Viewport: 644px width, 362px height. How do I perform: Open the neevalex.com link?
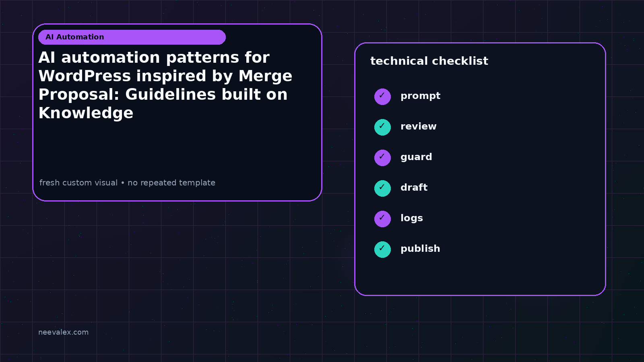tap(63, 332)
